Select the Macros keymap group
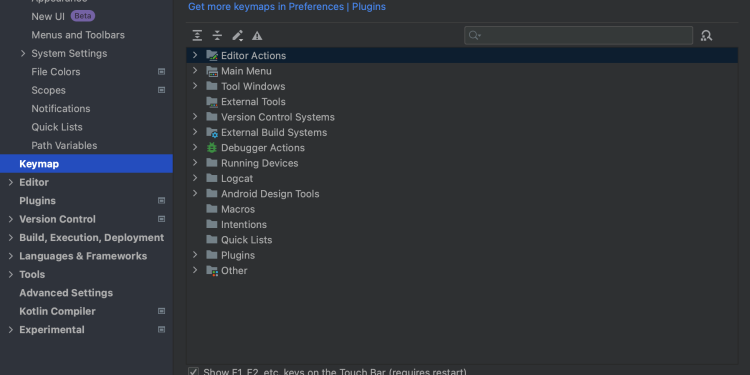 [x=238, y=209]
